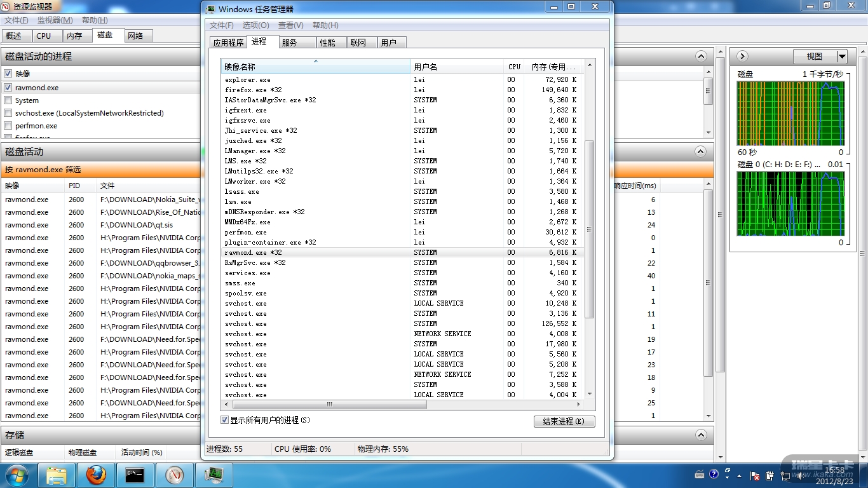
Task: Open Resource Monitor 文件(F) menu
Action: coord(17,20)
